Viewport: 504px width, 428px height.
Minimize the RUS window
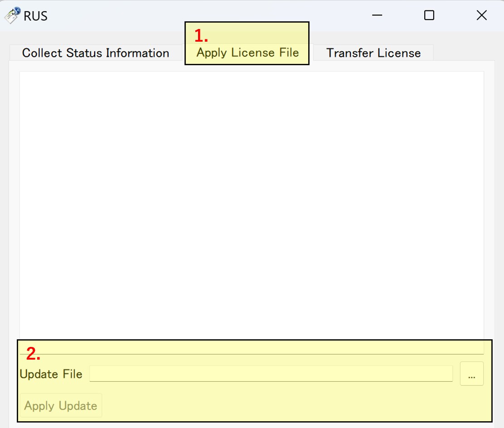(x=377, y=15)
